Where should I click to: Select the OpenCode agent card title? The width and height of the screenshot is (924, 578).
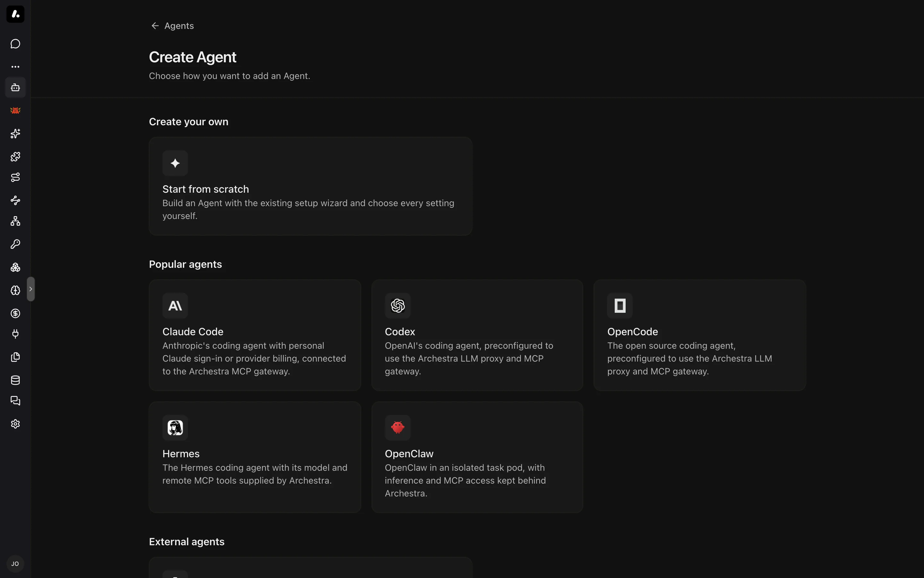(x=633, y=332)
